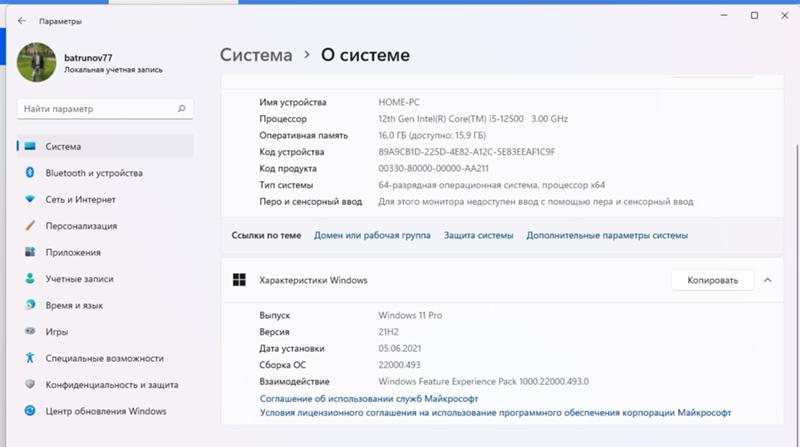Go to 'Персонализация' section
The height and width of the screenshot is (447, 800).
(81, 226)
